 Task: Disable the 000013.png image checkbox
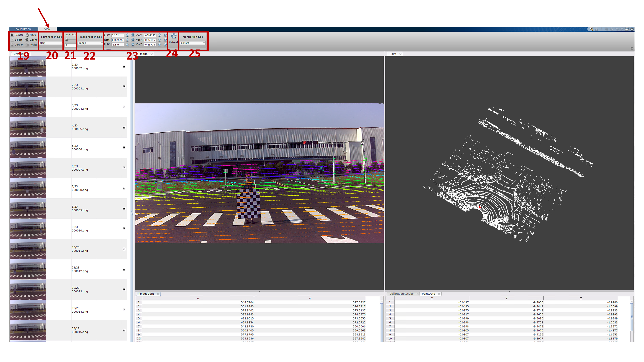click(x=124, y=290)
